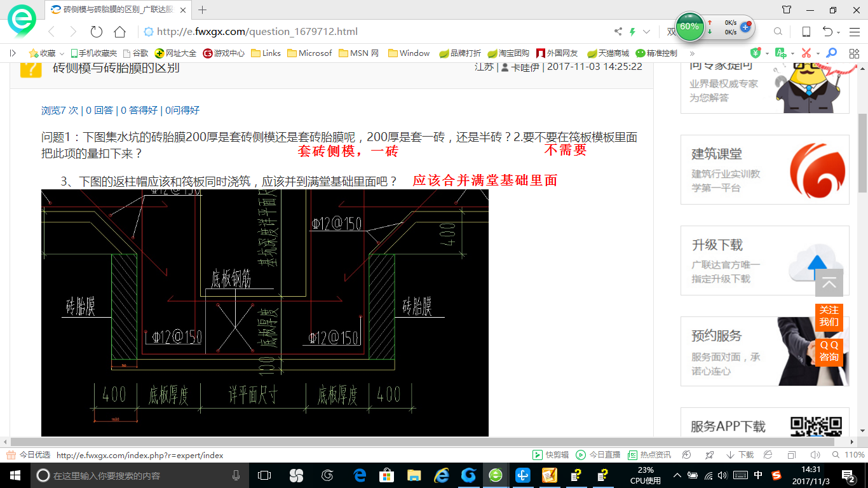Click the green yen shield icon
Screen dimensions: 868x488
pos(756,53)
